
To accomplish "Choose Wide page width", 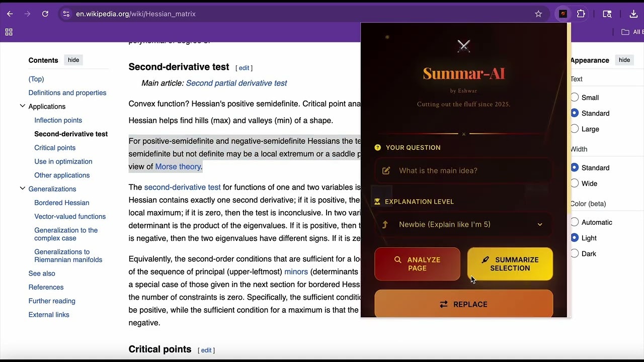I will [575, 183].
